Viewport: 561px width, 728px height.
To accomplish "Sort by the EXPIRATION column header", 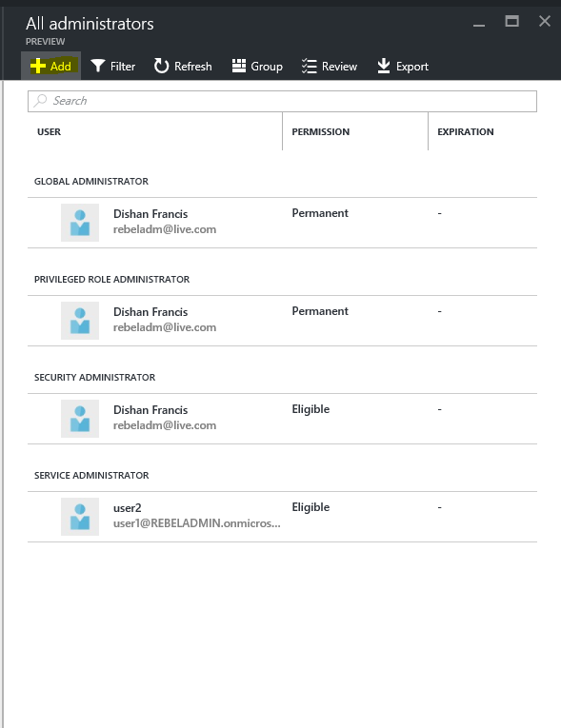I will tap(465, 132).
